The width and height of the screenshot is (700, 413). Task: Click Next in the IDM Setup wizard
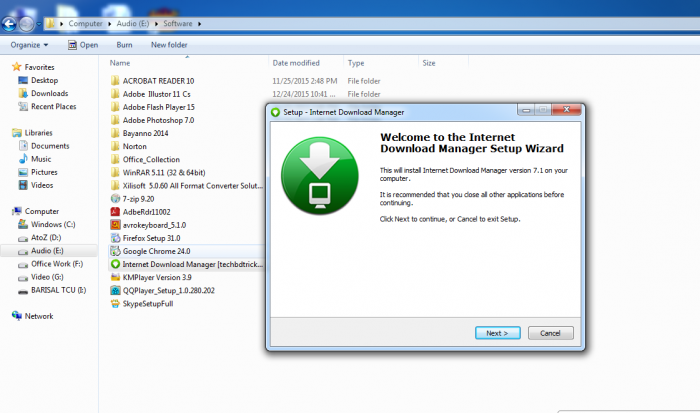(497, 333)
